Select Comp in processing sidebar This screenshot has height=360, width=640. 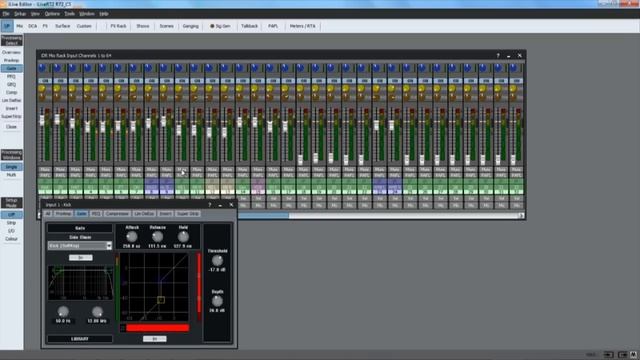tap(11, 93)
